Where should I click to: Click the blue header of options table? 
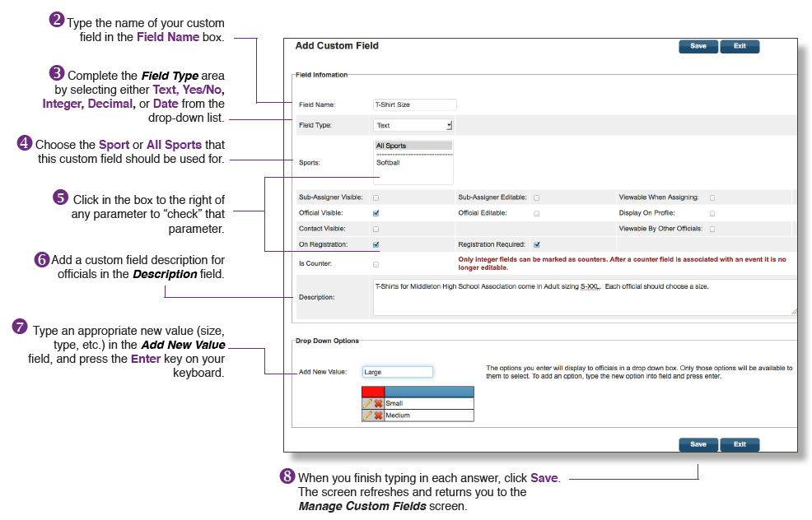(429, 392)
